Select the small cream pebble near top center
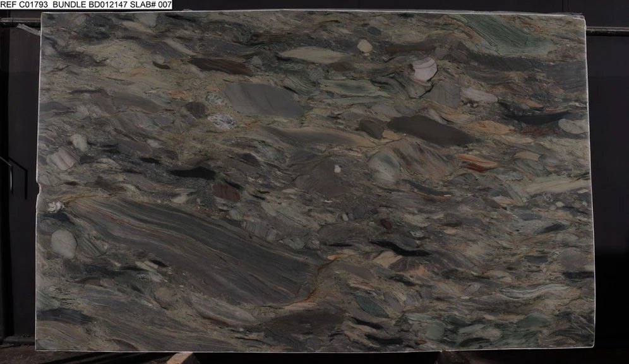This screenshot has width=629, height=364. [364, 46]
